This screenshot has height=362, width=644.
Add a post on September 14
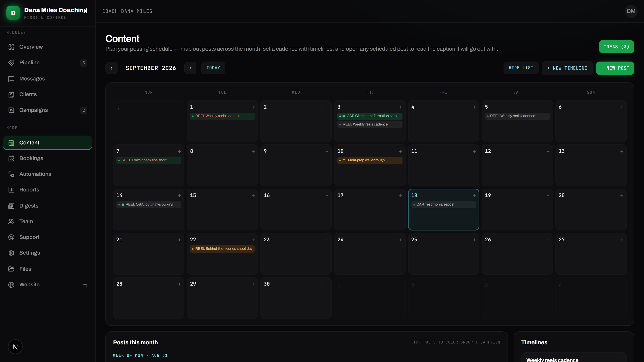coord(179,196)
